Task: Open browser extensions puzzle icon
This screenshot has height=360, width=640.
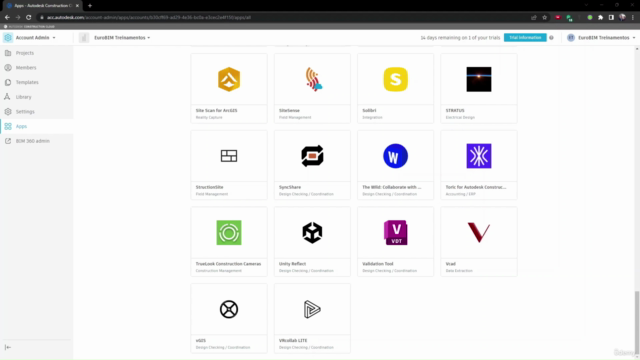Action: 600,18
